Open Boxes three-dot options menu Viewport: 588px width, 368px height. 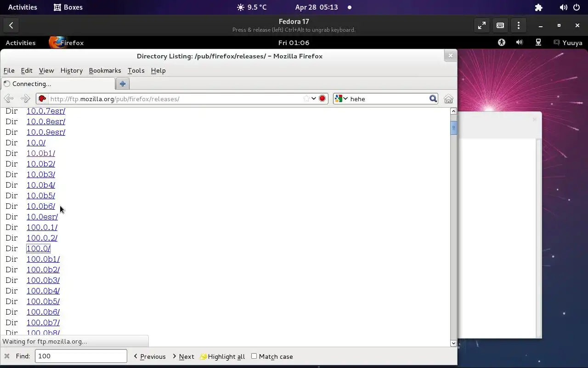click(x=518, y=26)
